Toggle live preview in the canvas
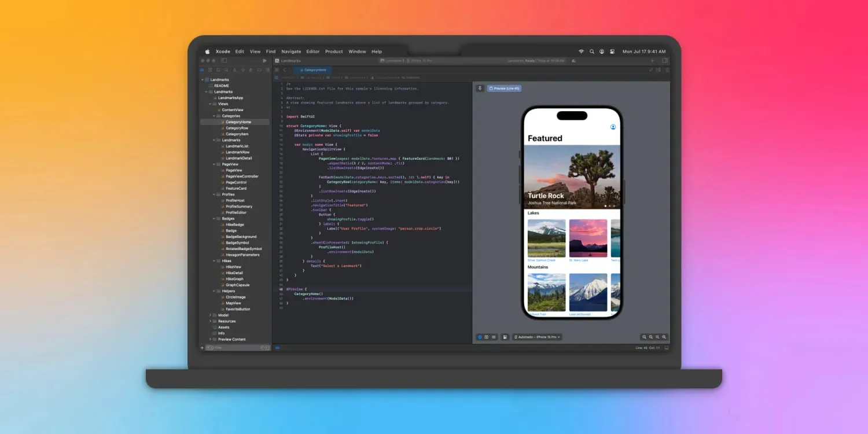The image size is (868, 434). click(x=480, y=337)
